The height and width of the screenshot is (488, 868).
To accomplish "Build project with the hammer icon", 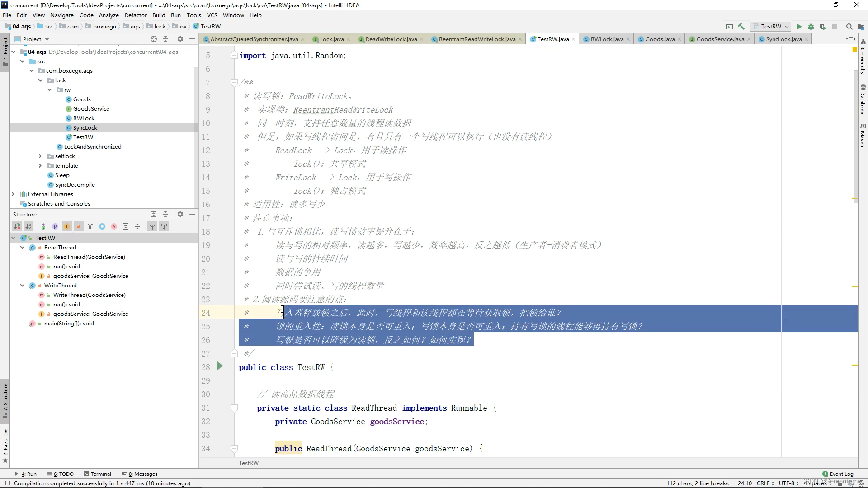I will (741, 27).
